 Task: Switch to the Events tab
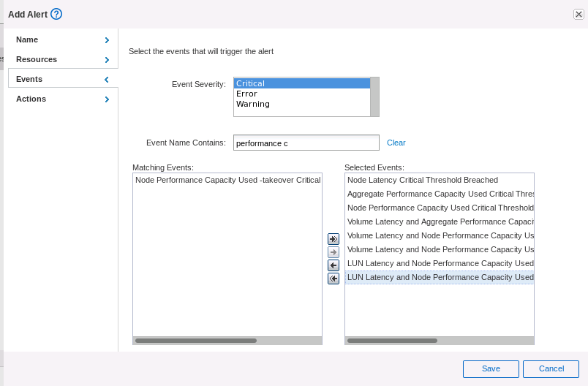click(x=29, y=79)
